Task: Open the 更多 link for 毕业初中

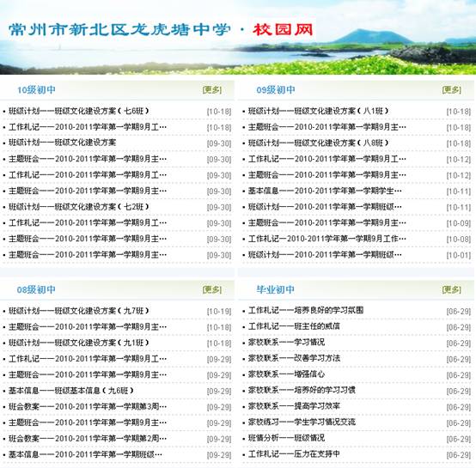Action: pyautogui.click(x=451, y=289)
